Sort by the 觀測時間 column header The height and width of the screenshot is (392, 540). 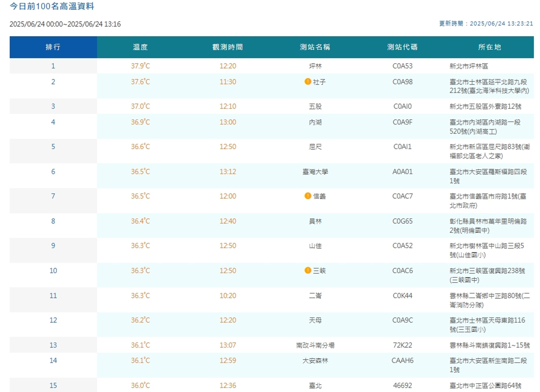[228, 47]
